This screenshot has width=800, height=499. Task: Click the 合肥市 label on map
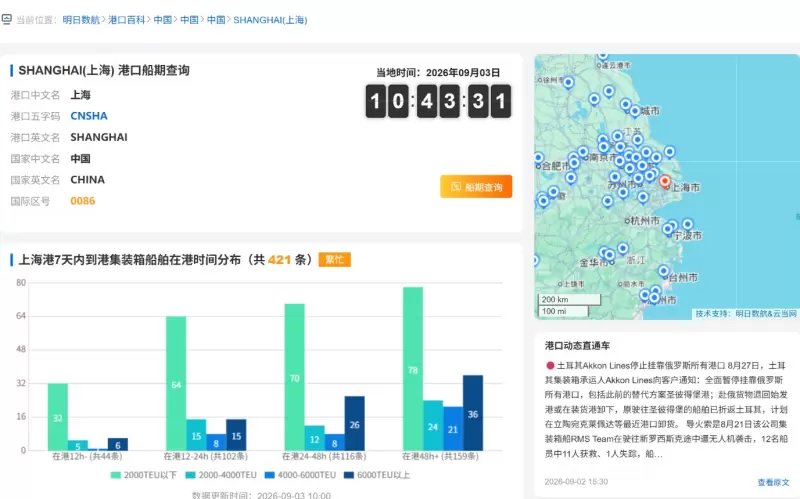(x=556, y=166)
